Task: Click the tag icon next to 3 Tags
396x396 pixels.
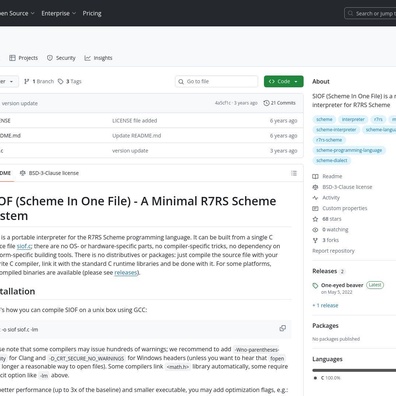Action: pos(61,81)
